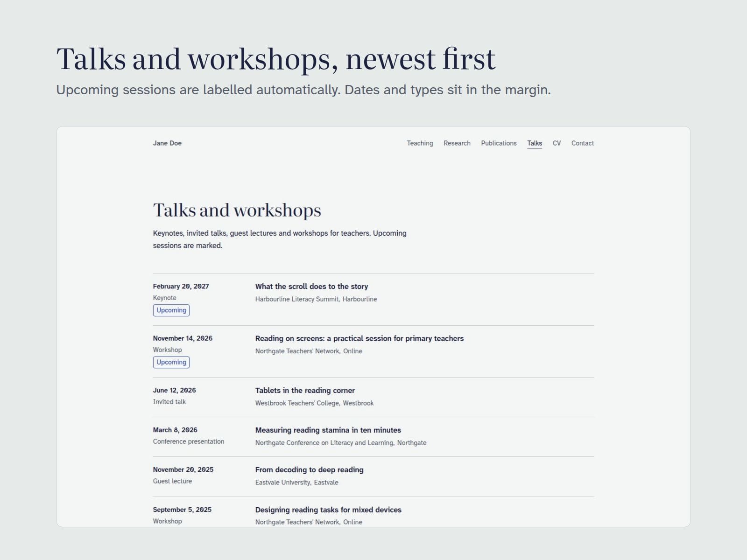The height and width of the screenshot is (560, 747).
Task: Click the Invited talk type label
Action: [169, 402]
